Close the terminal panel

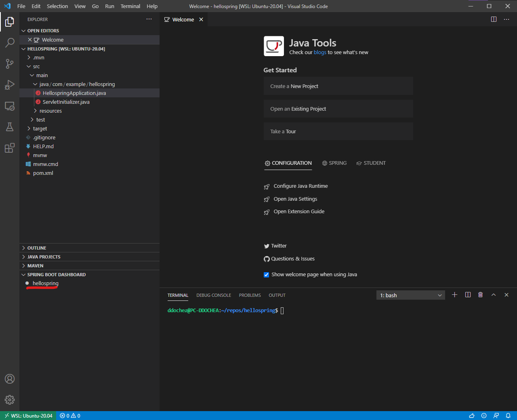(506, 295)
